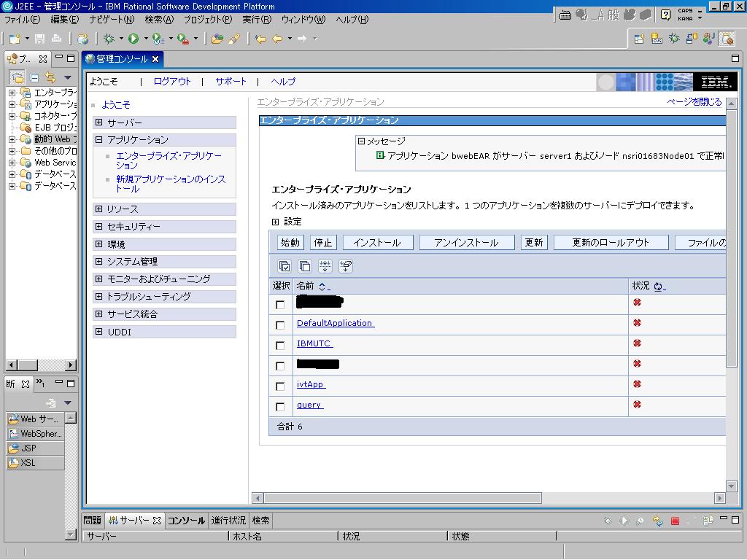Screen dimensions: 747x560
Task: Check the box for query row
Action: click(x=280, y=407)
